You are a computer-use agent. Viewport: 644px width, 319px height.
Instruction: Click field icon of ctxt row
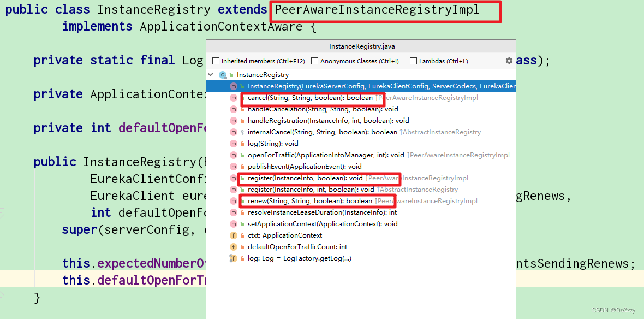(x=233, y=235)
